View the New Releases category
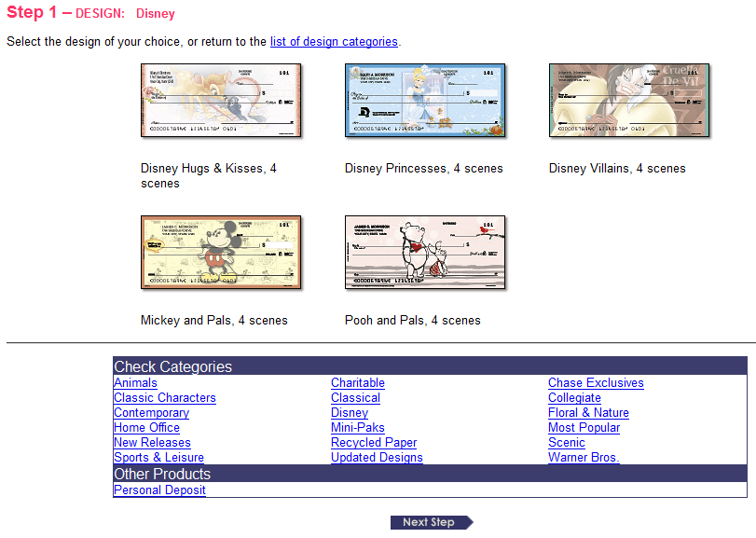 [152, 443]
